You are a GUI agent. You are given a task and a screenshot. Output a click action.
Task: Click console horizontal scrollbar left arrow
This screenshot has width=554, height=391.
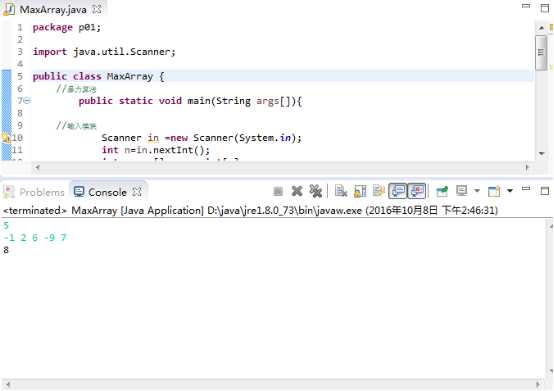7,384
